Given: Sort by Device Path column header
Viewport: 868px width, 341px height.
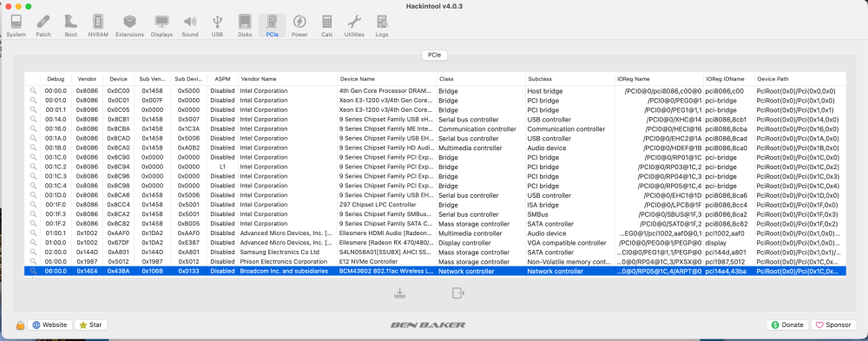Looking at the screenshot, I should coord(800,79).
